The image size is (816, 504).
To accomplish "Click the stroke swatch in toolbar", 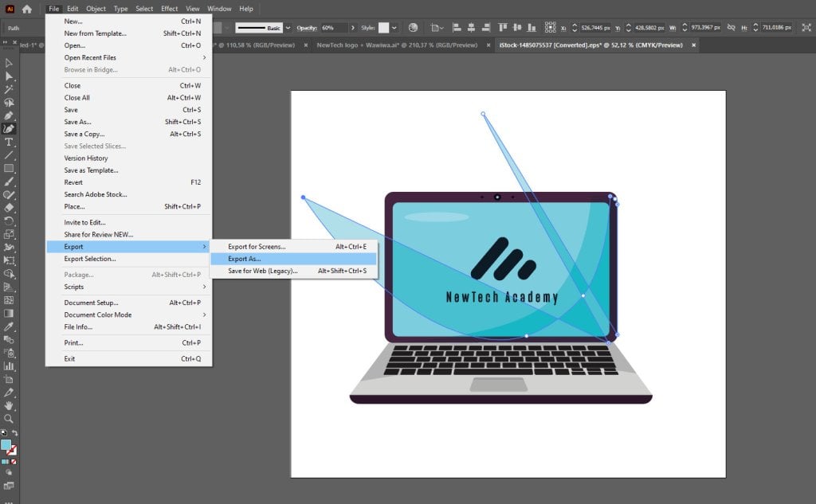I will [x=12, y=451].
